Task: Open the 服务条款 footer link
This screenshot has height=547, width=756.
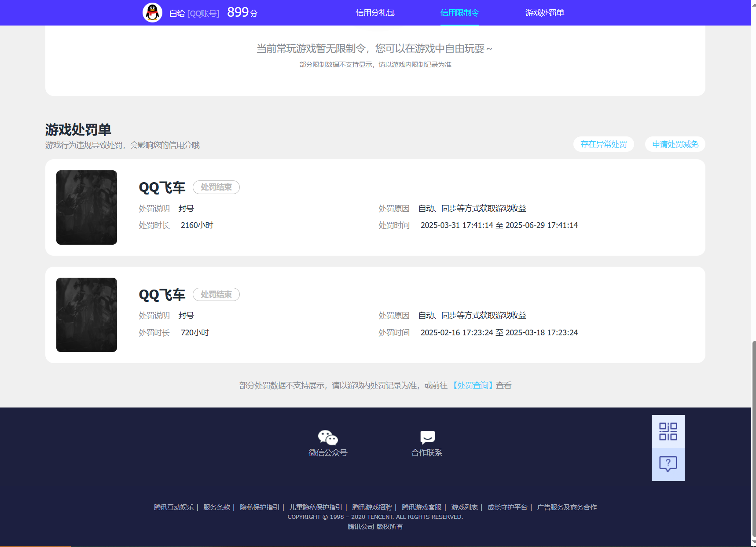Action: (x=217, y=507)
